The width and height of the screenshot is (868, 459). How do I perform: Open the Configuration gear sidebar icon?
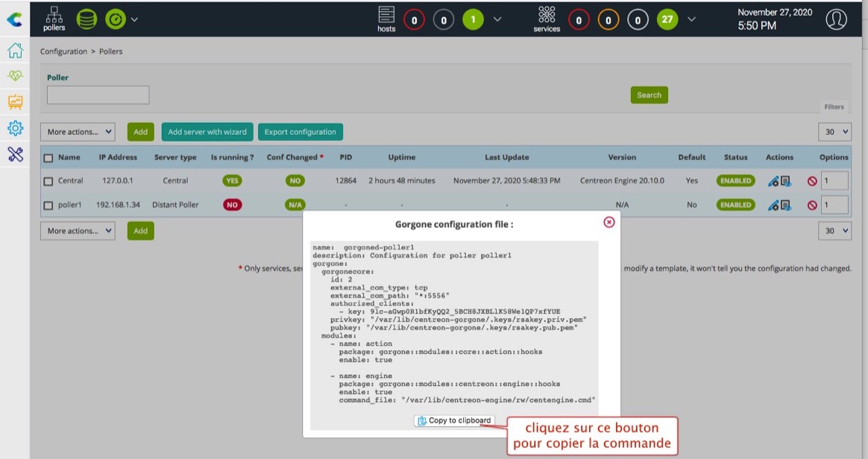(15, 128)
